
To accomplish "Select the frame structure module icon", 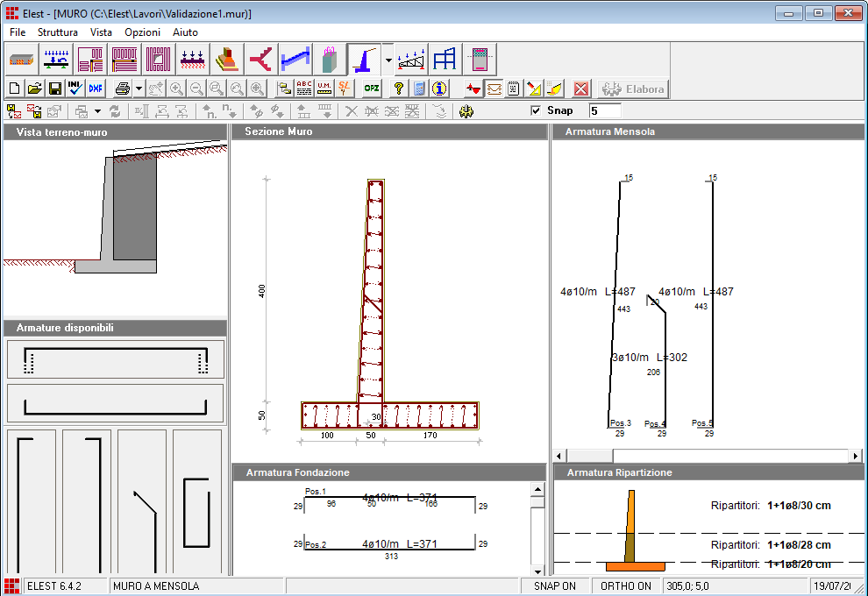I will [x=445, y=59].
